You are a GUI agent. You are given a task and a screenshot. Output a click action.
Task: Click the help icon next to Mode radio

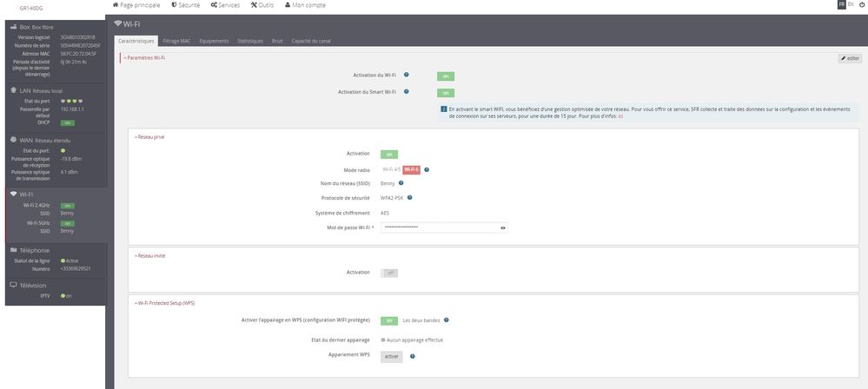click(x=427, y=169)
